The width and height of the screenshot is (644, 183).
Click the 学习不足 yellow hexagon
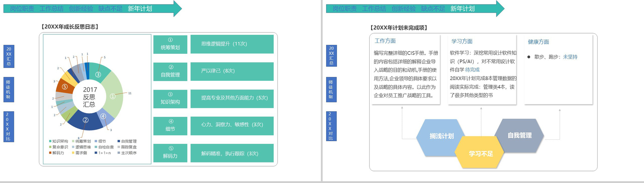(x=480, y=153)
